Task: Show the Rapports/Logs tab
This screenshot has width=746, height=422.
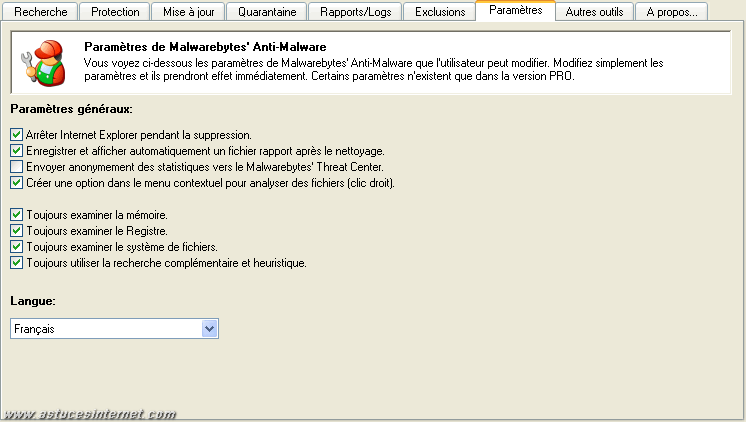Action: 355,12
